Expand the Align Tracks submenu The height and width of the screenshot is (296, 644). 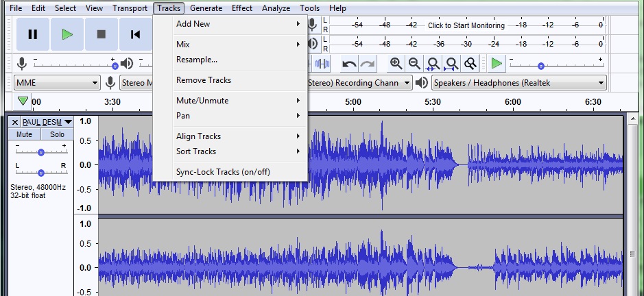(230, 136)
